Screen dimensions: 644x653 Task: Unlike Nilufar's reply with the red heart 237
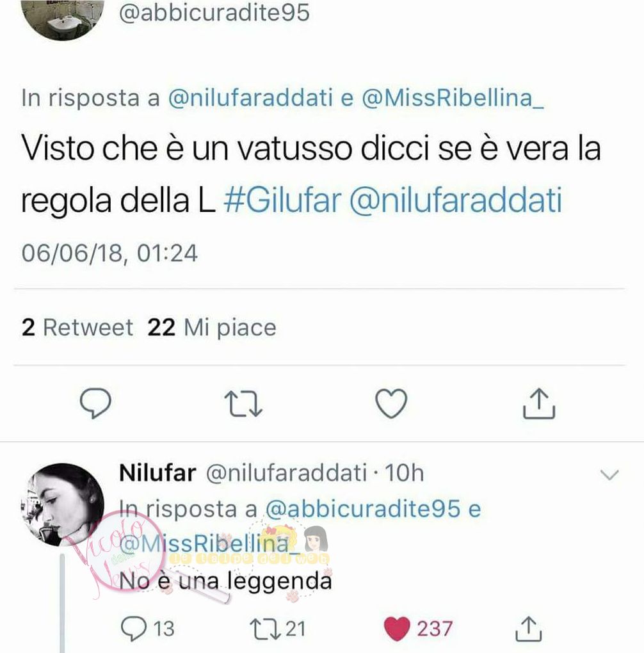tap(418, 629)
